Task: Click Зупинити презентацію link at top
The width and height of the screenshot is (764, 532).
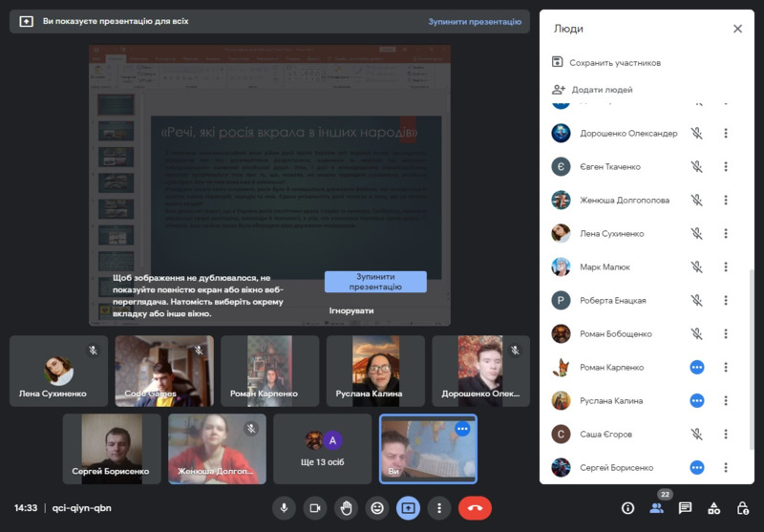Action: tap(475, 21)
